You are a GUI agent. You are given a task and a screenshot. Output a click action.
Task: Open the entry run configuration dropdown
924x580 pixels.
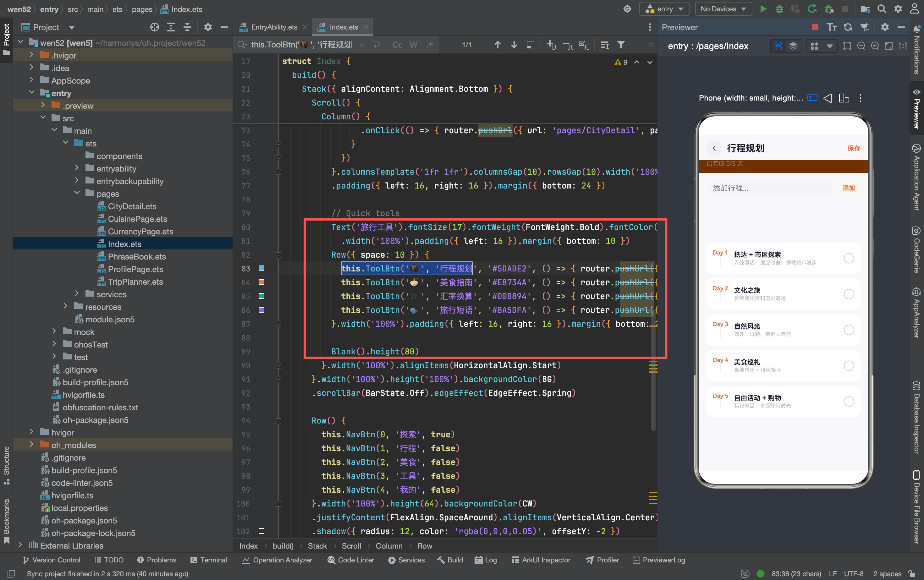point(664,9)
